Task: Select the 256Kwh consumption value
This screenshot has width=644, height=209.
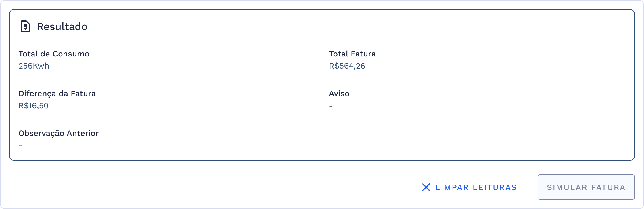Action: point(34,66)
